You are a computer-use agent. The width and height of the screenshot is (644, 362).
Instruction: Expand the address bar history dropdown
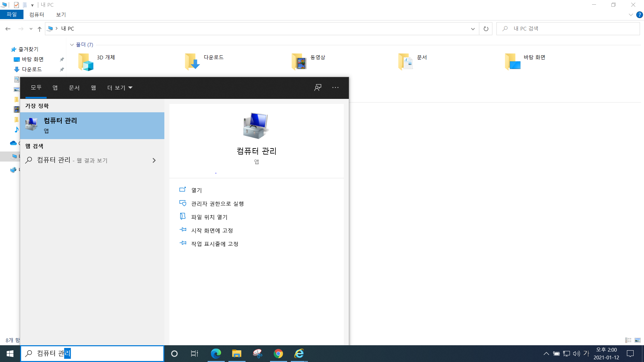point(473,29)
